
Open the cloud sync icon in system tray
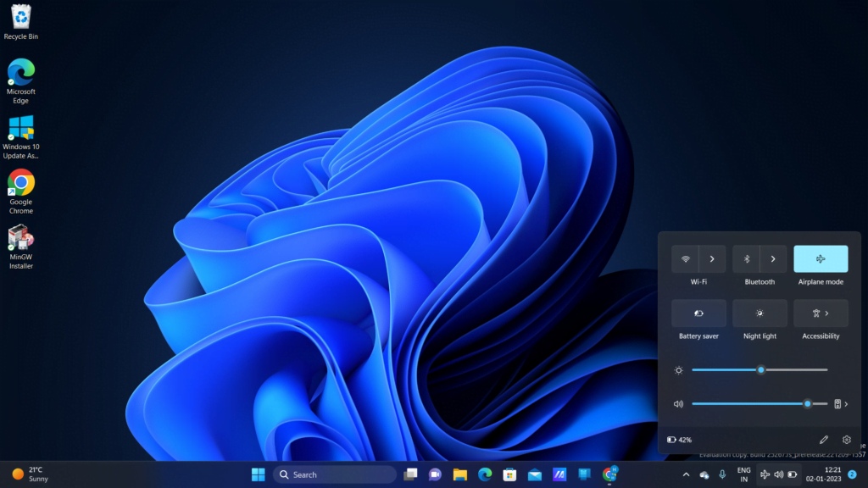pyautogui.click(x=704, y=474)
